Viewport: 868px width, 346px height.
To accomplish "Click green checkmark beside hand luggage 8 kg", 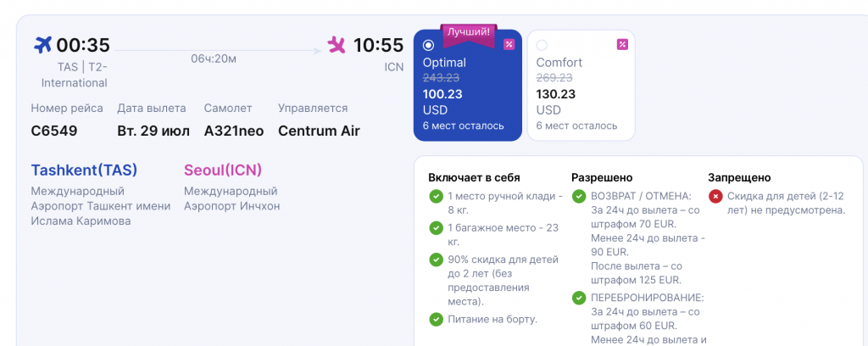I will point(437,196).
